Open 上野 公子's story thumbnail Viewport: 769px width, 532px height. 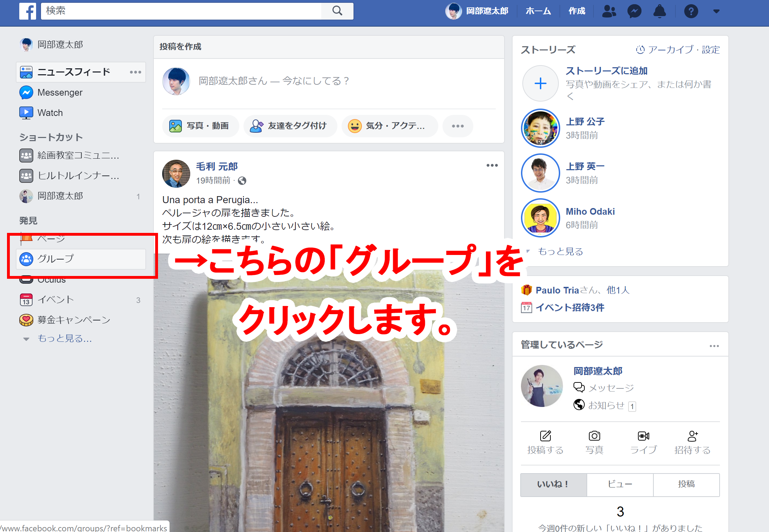pyautogui.click(x=540, y=128)
